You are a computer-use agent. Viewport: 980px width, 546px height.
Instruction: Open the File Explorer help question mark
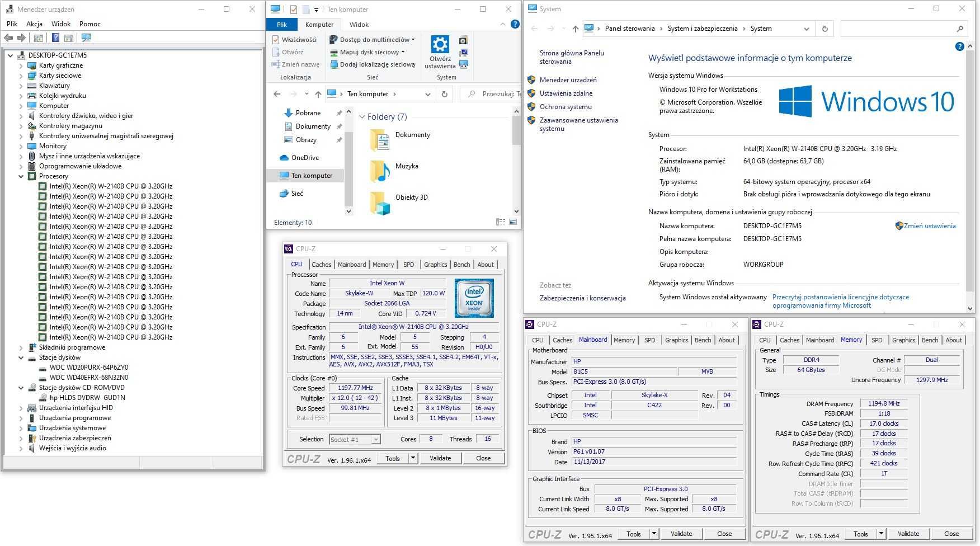click(515, 25)
